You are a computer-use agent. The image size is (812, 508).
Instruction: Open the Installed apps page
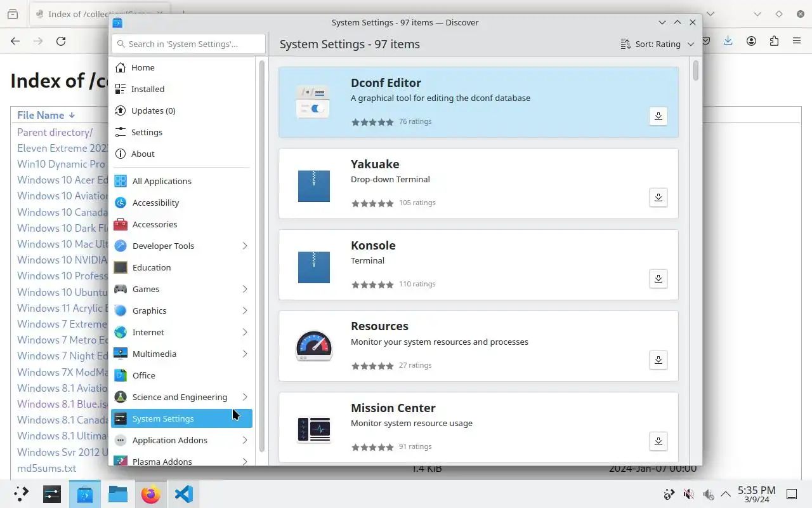(x=182, y=89)
